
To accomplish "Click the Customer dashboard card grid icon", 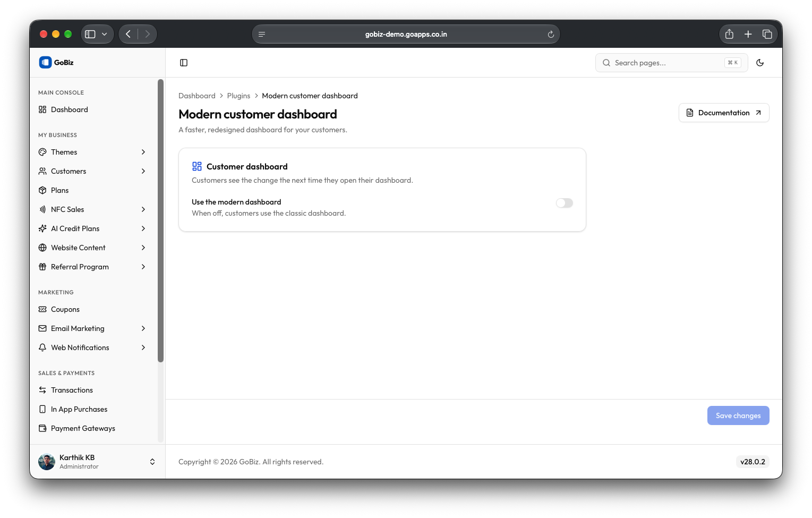I will (x=197, y=166).
